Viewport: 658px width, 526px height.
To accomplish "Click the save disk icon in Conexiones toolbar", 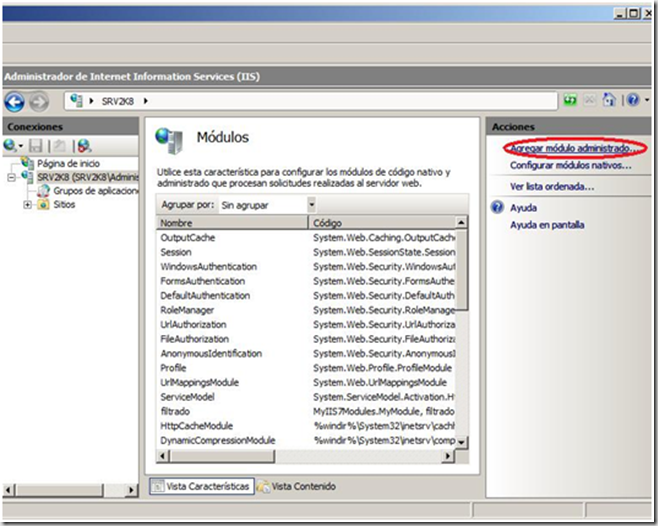I will [x=36, y=146].
